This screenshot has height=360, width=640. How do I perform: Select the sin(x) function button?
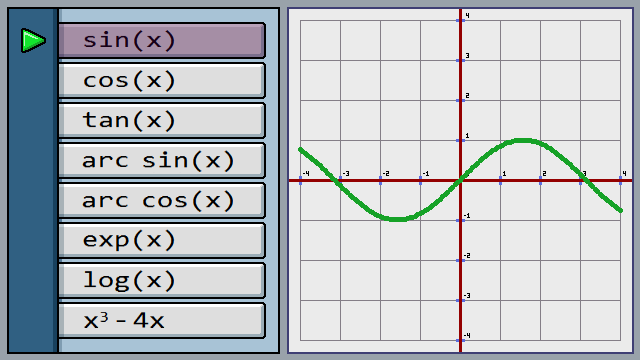(162, 40)
